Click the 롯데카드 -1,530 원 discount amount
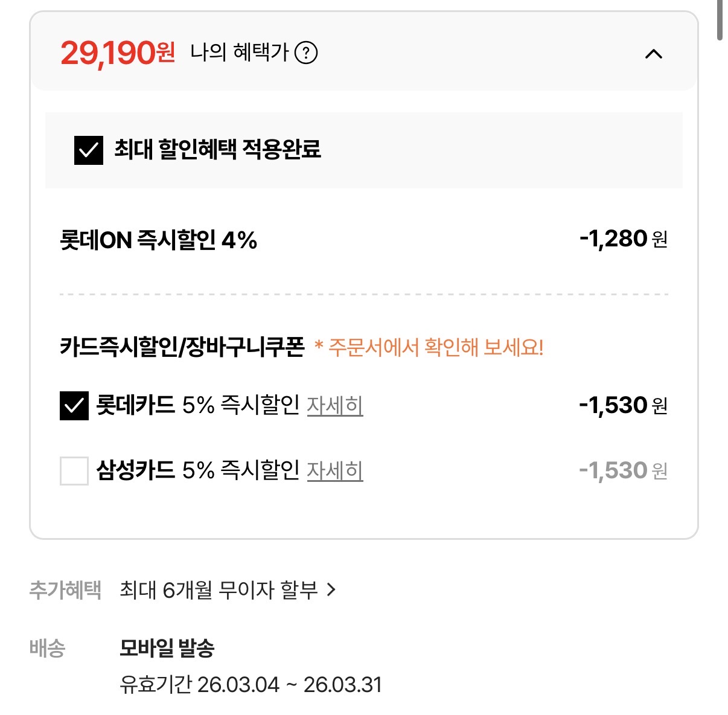 623,405
